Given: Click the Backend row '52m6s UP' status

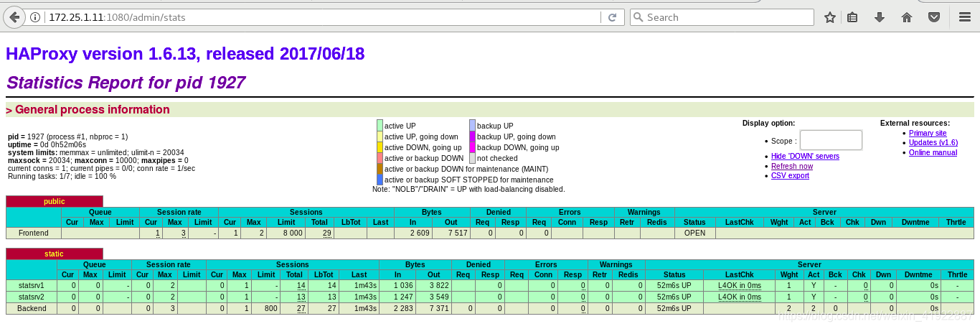Looking at the screenshot, I should point(674,308).
